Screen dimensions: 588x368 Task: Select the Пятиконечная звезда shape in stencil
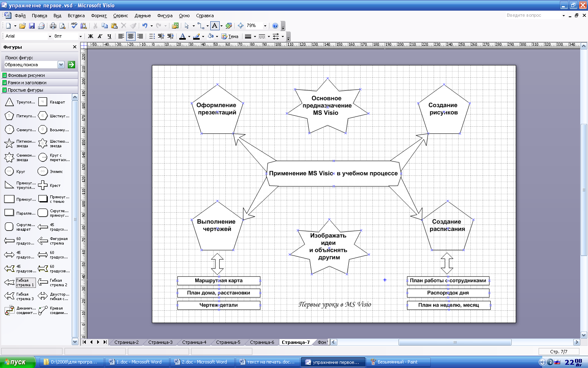coord(20,144)
